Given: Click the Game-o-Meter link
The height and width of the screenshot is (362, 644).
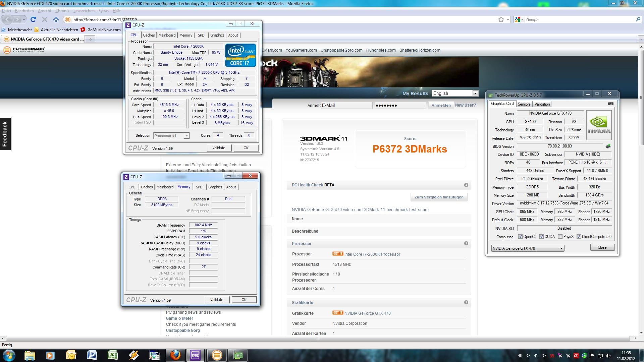Looking at the screenshot, I should pyautogui.click(x=179, y=318).
